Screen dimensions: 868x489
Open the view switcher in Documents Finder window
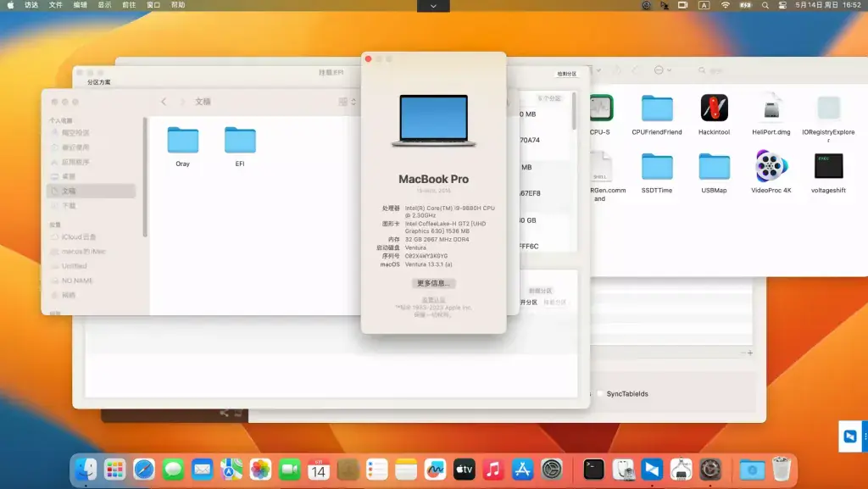[347, 102]
